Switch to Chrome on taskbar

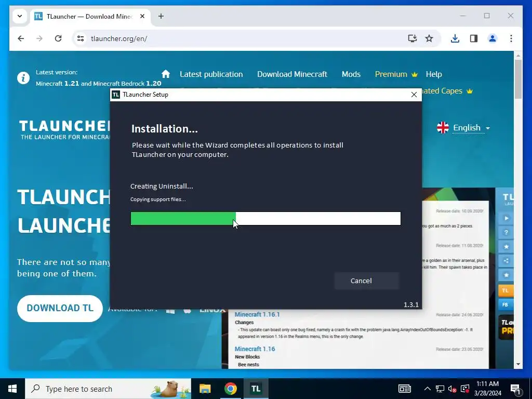[230, 389]
